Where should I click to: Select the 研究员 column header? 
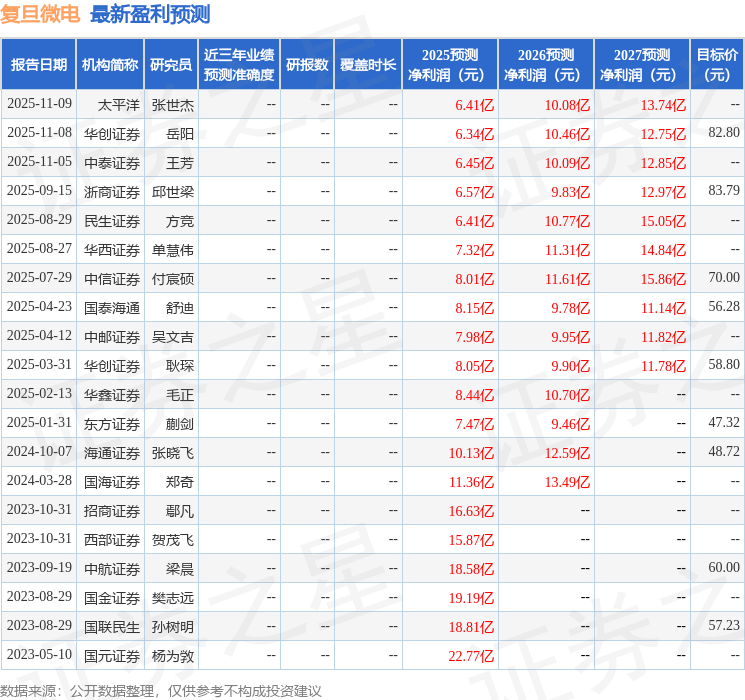click(x=171, y=65)
